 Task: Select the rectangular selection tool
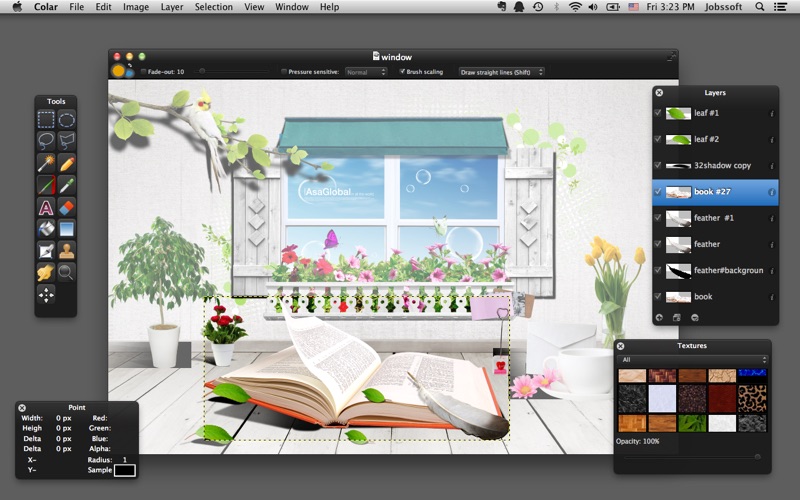pyautogui.click(x=46, y=120)
